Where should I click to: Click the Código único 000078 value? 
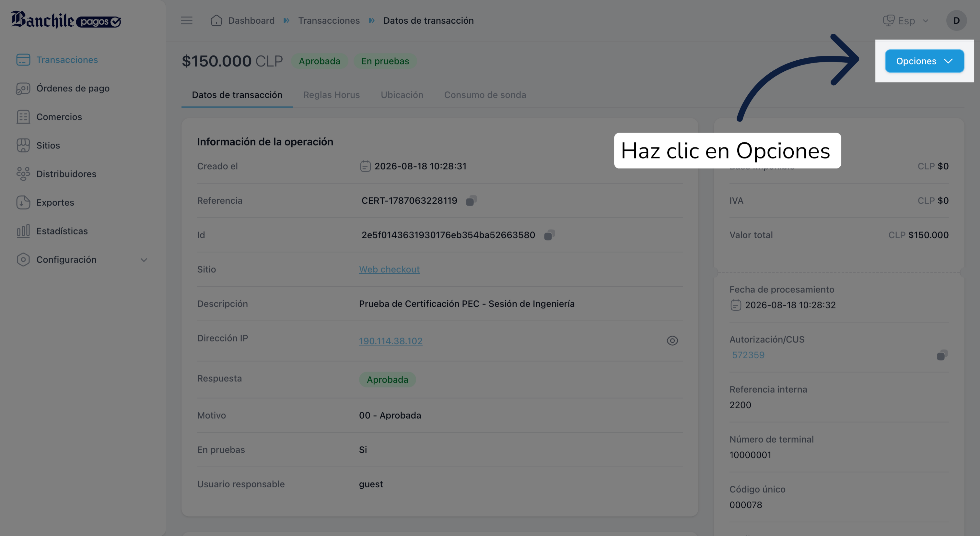point(746,505)
